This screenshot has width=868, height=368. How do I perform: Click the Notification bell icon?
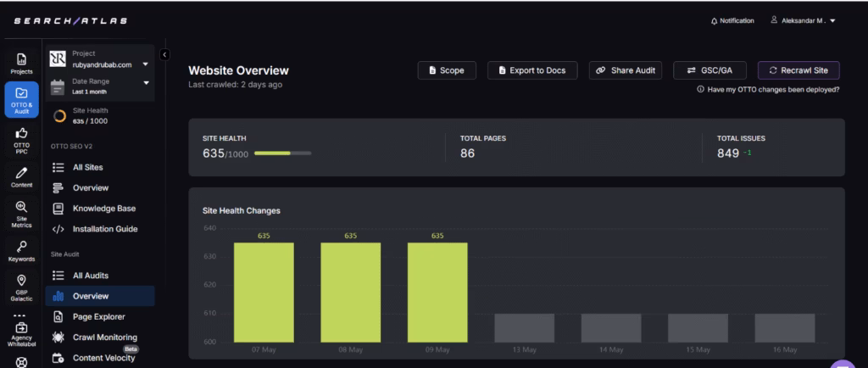[714, 21]
